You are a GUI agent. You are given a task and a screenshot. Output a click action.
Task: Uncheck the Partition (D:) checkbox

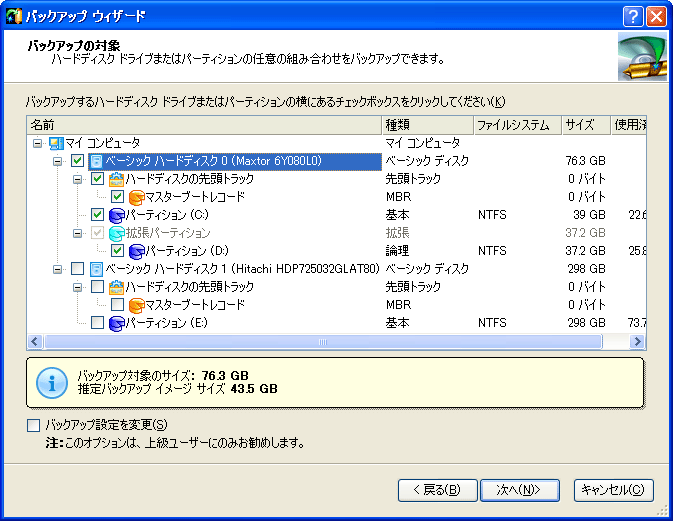(117, 251)
